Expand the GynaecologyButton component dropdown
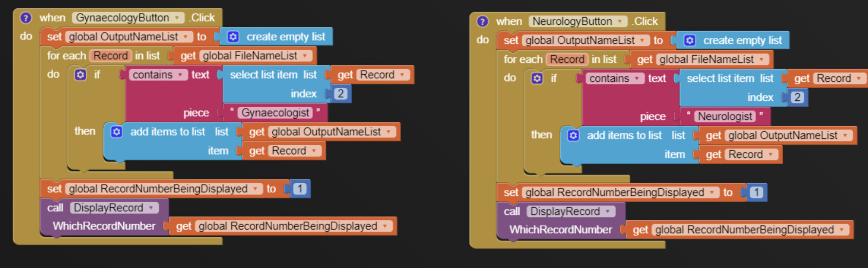Image resolution: width=868 pixels, height=268 pixels. click(x=177, y=18)
